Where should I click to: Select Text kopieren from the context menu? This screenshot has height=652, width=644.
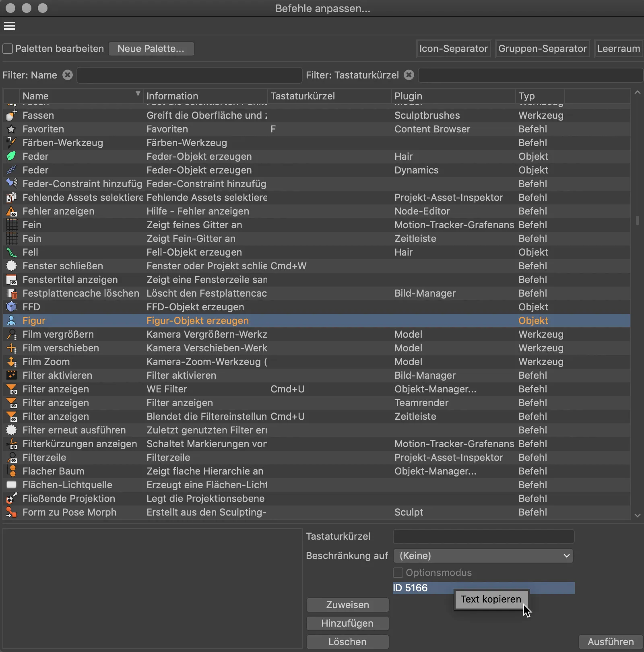(491, 599)
